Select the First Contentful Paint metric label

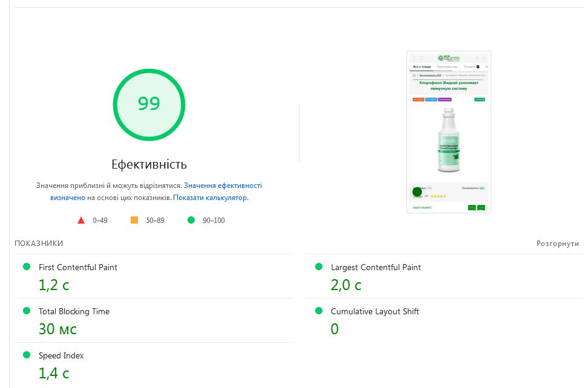point(78,267)
